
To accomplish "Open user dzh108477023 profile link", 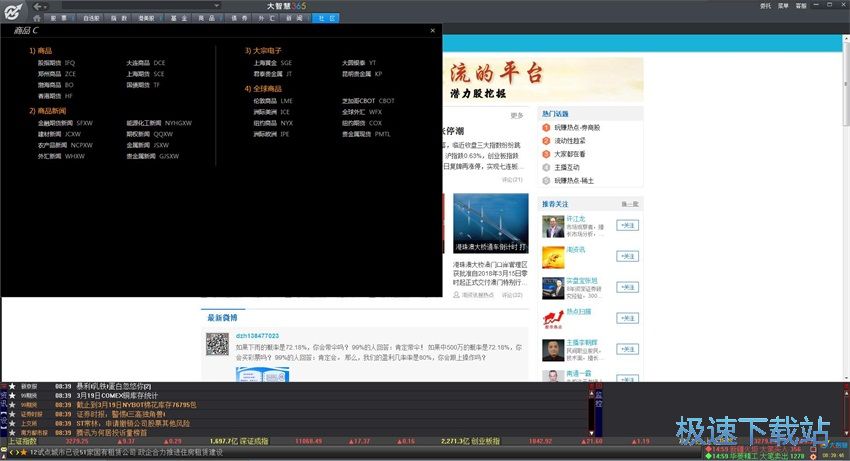I will point(257,336).
